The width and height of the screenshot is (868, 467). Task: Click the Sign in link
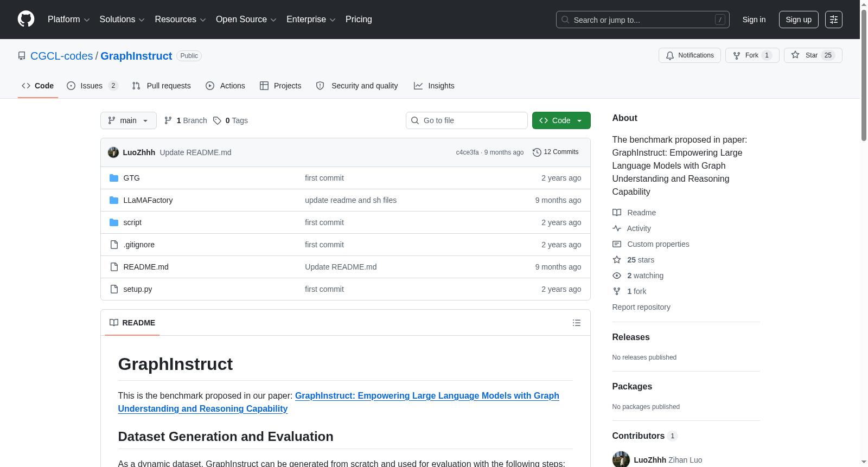coord(754,20)
